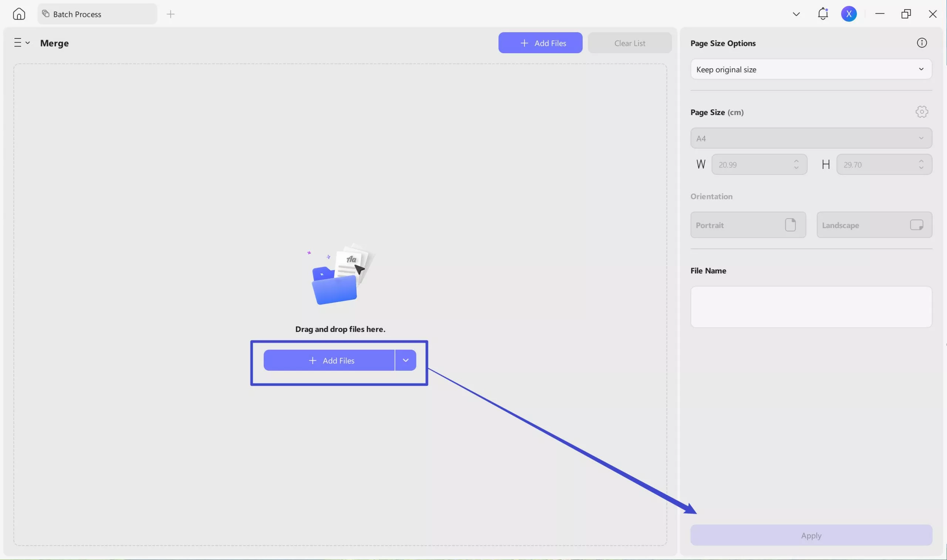Open the notifications bell
The width and height of the screenshot is (947, 560).
pos(822,14)
